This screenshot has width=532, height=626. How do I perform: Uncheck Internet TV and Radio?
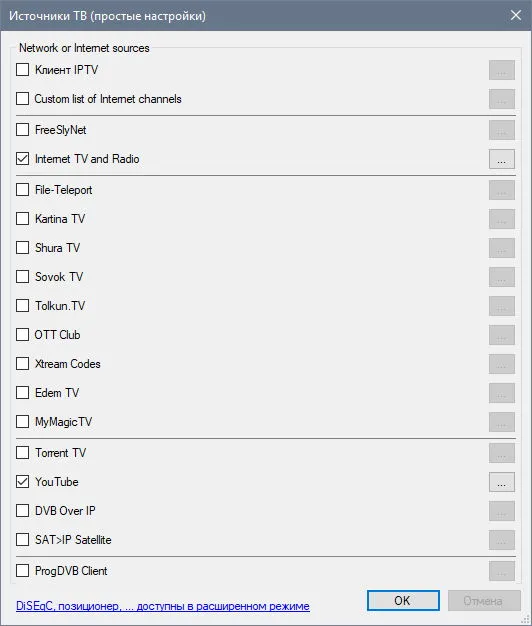tap(22, 159)
